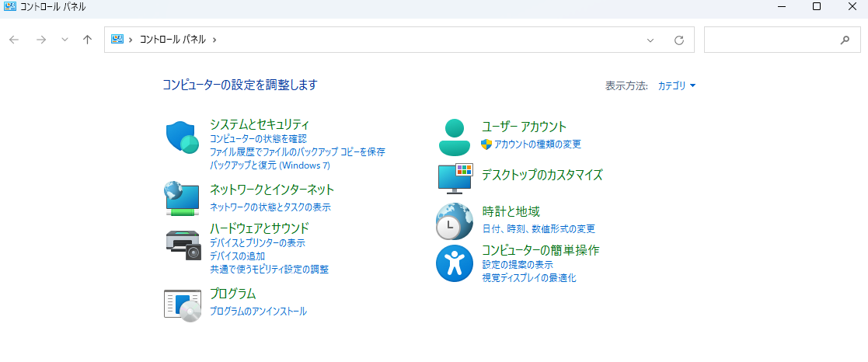Open the カテゴリ view-by dropdown
Viewport: 868px width, 362px height.
[677, 85]
